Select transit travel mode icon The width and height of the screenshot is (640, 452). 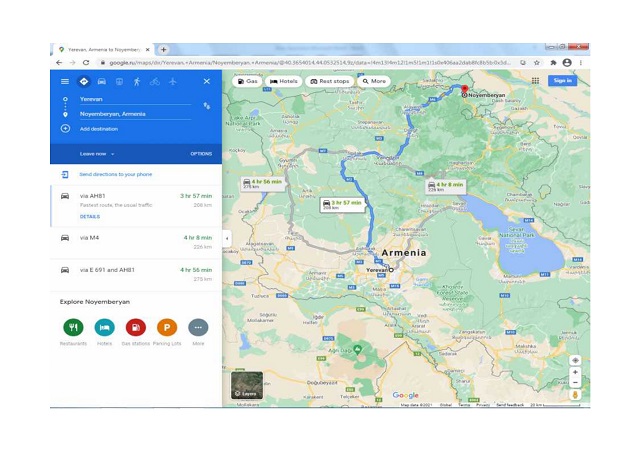tap(119, 81)
